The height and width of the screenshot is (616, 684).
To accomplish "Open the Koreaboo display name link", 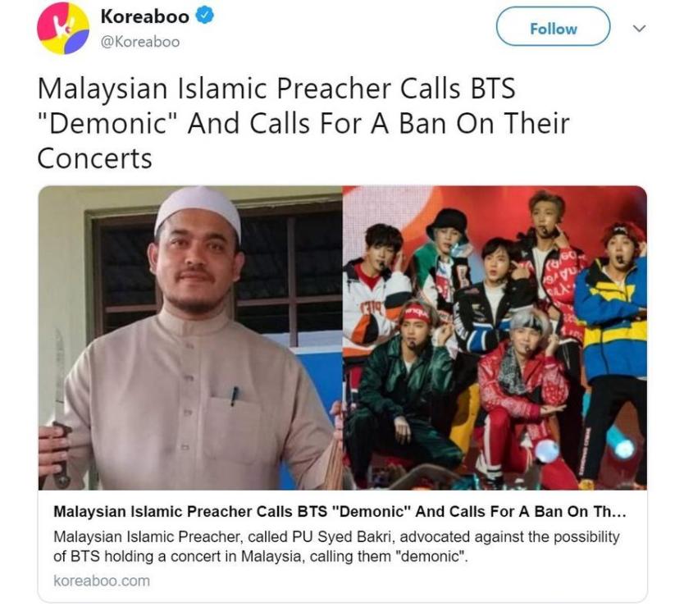I will 145,16.
